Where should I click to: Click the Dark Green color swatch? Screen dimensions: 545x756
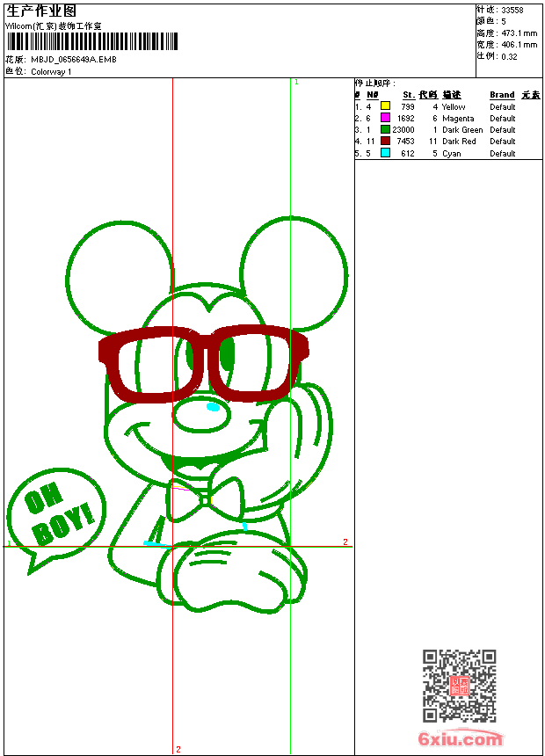(x=385, y=129)
